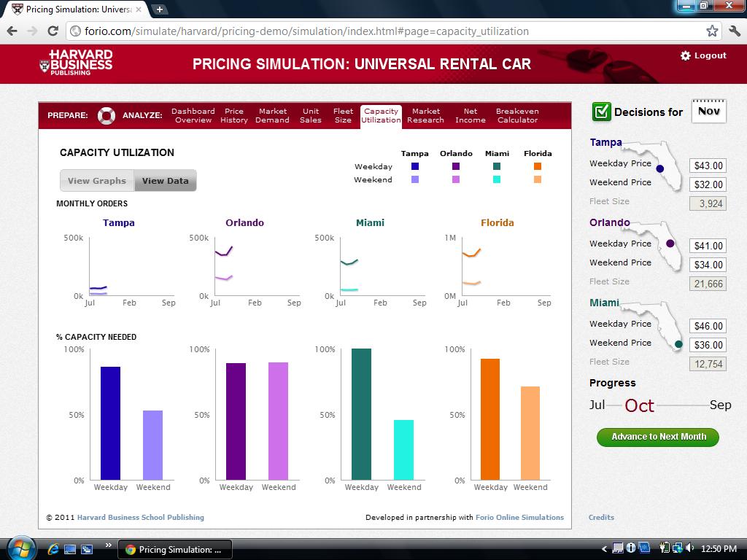This screenshot has width=747, height=560.
Task: Click the Switch between windows icon
Action: pos(87,549)
